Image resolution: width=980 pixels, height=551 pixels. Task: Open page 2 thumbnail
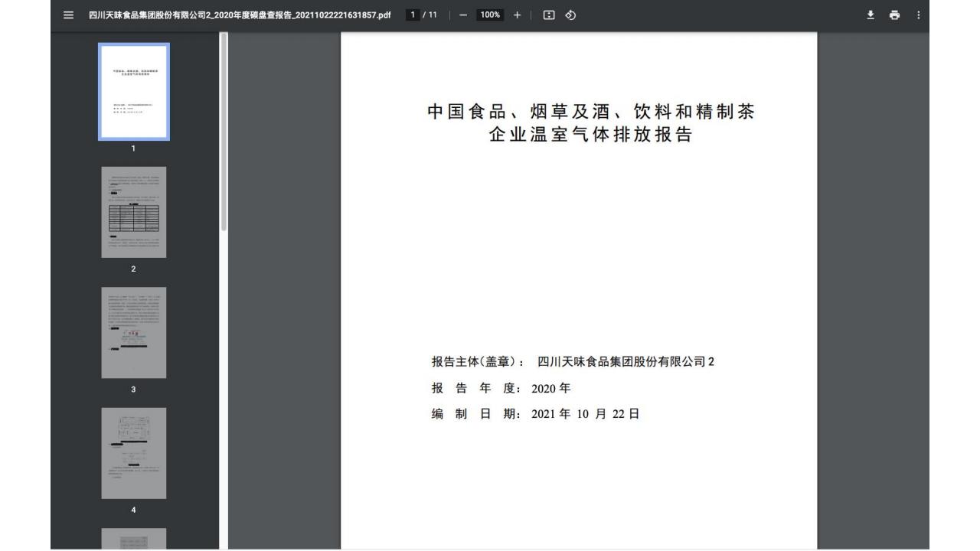pyautogui.click(x=134, y=212)
